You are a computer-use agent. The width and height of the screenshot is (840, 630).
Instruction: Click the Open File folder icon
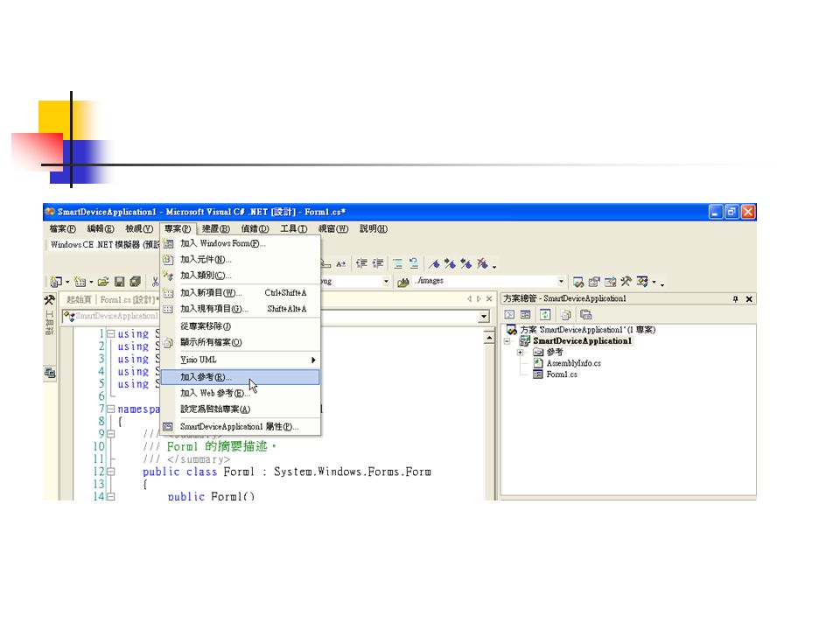(103, 281)
